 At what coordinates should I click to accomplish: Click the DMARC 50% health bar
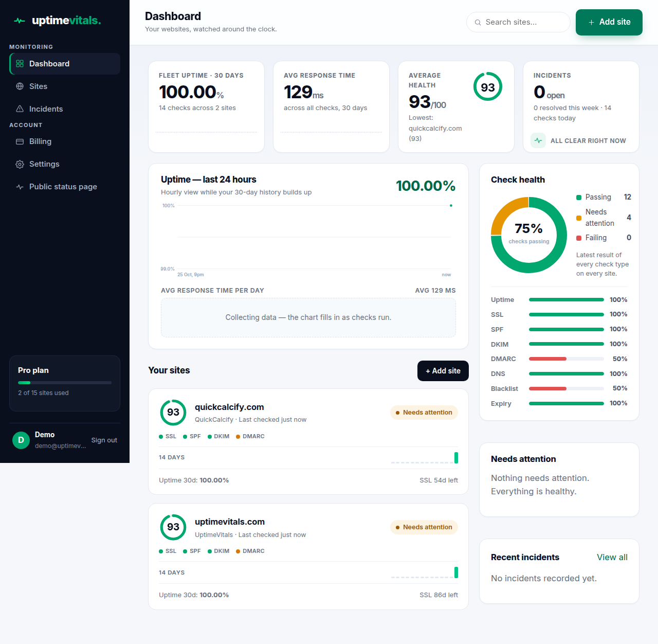click(x=566, y=359)
